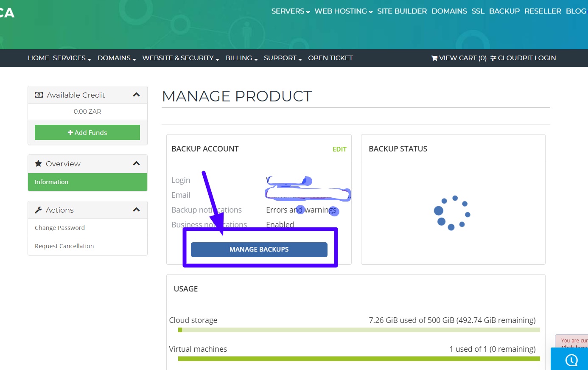Open the chat widget icon
Screen dimensions: 588x370
571,360
